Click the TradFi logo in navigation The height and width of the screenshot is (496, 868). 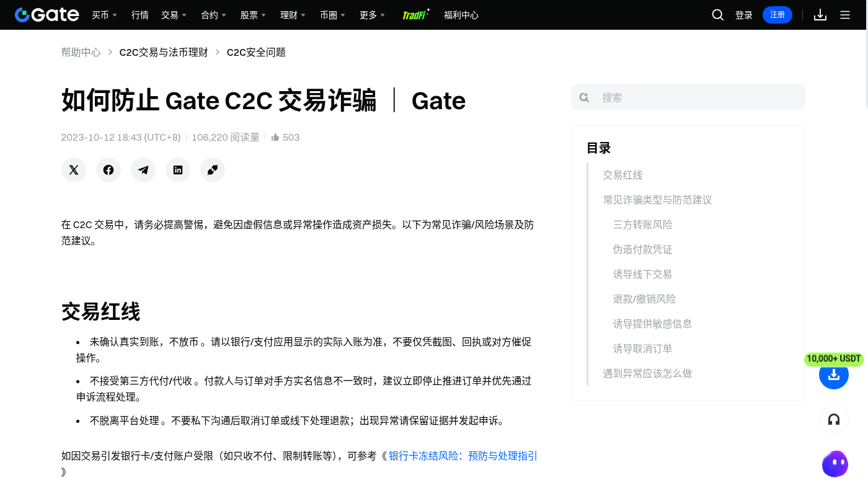416,15
